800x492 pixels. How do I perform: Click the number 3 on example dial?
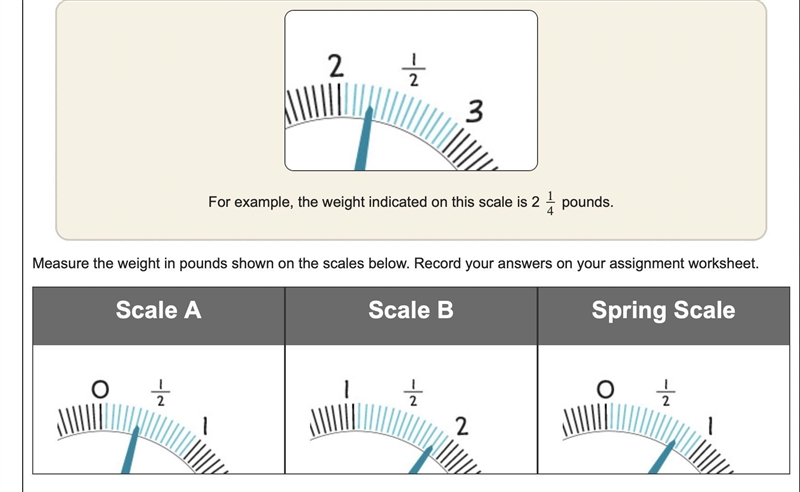point(474,111)
